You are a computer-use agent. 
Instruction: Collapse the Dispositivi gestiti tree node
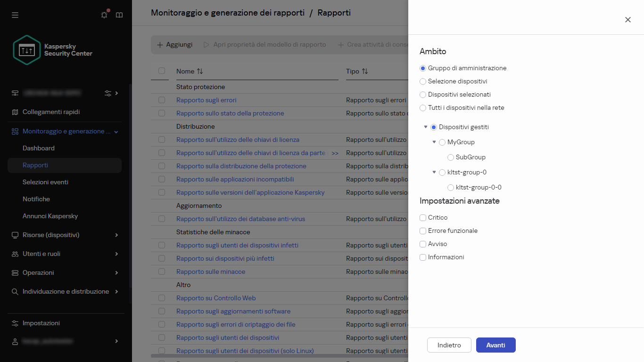pyautogui.click(x=426, y=127)
